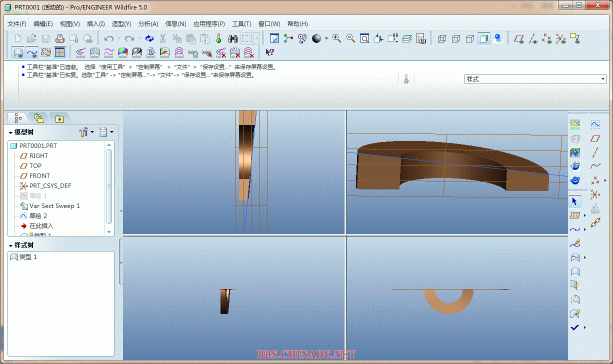613x364 pixels.
Task: Click the delete all saved analyses icon
Action: tap(248, 52)
